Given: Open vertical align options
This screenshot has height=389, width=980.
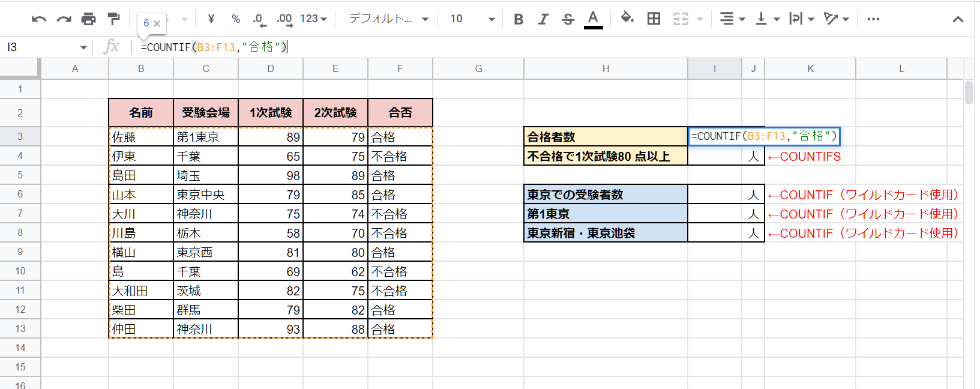Looking at the screenshot, I should [x=767, y=19].
